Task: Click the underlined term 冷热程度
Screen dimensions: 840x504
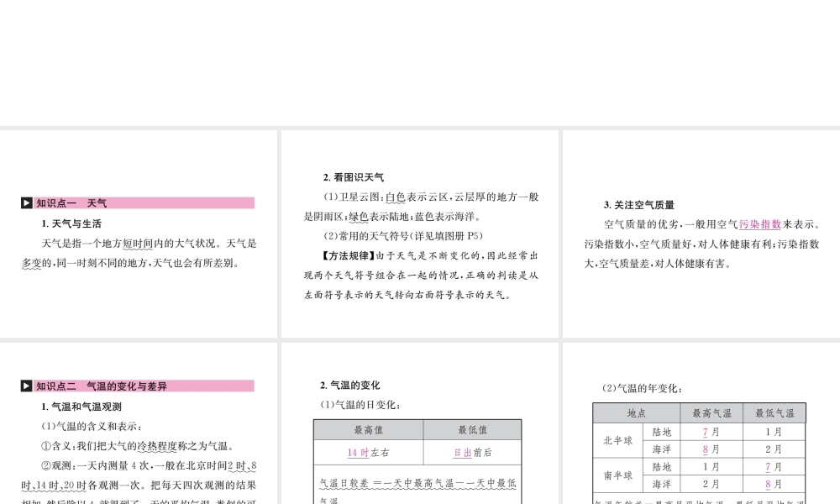Action: tap(158, 446)
